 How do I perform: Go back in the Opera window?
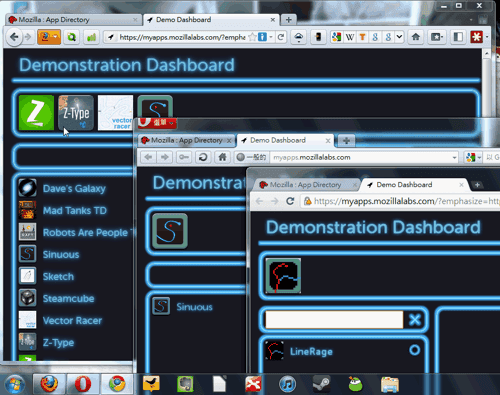click(x=149, y=157)
